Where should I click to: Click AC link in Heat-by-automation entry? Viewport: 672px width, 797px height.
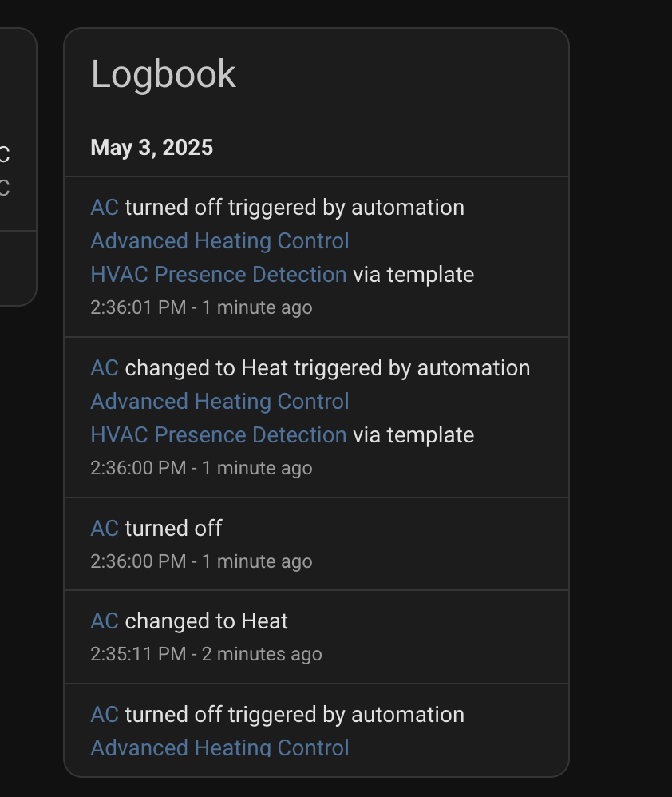(x=105, y=368)
